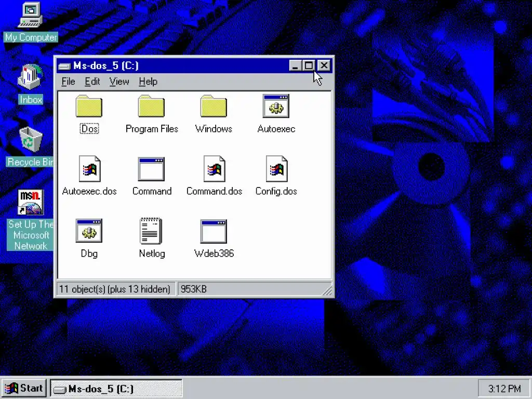The image size is (532, 399).
Task: Click the 'My Computer' desktop label
Action: pos(31,37)
